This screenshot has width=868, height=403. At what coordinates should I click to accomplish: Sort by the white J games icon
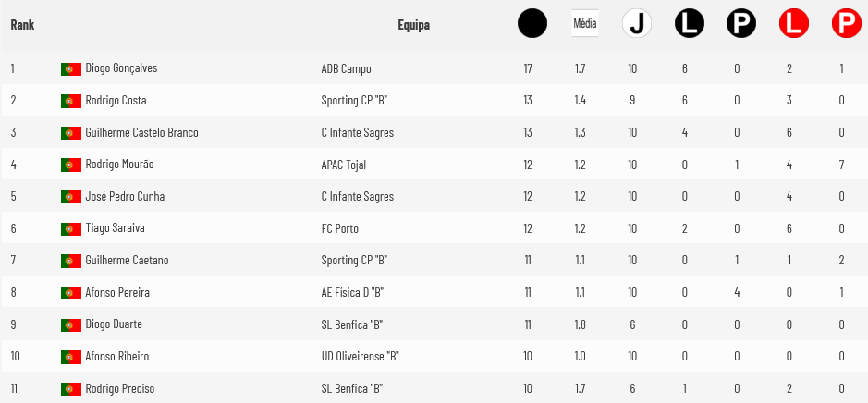pos(637,24)
